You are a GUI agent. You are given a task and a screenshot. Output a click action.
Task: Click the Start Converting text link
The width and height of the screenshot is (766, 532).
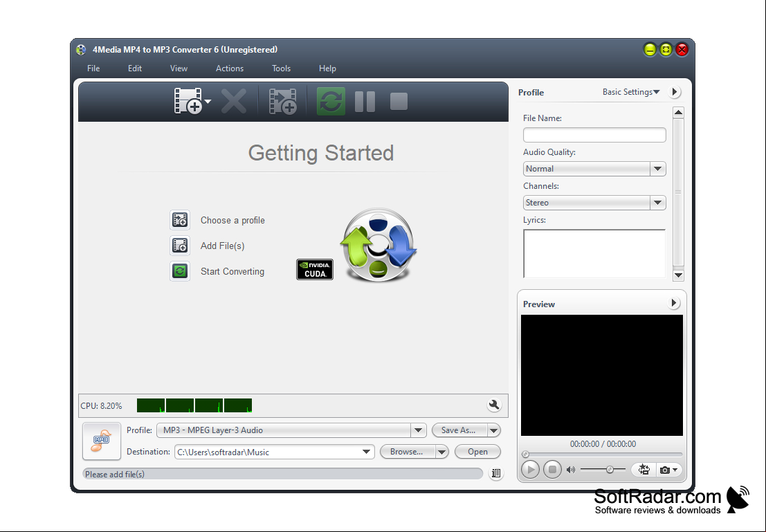click(x=232, y=271)
